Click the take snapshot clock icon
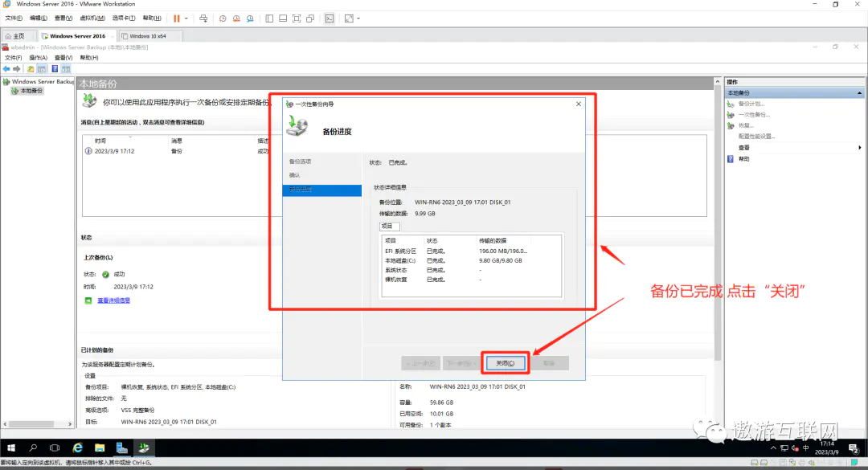 click(223, 18)
